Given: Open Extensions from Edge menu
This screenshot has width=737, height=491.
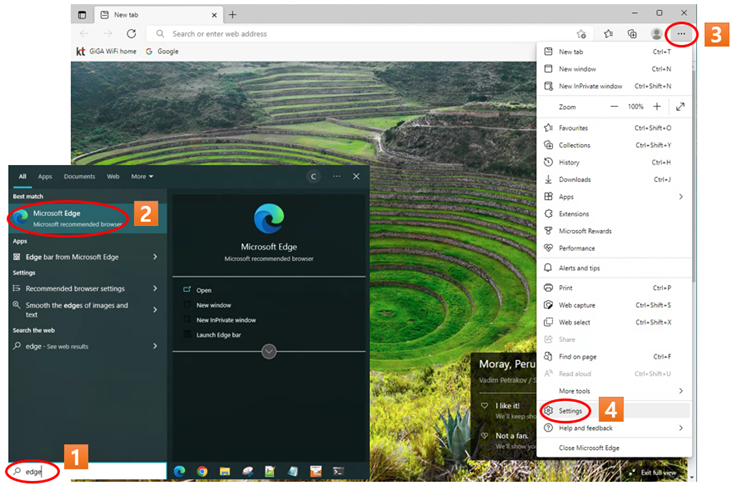Looking at the screenshot, I should click(x=613, y=214).
